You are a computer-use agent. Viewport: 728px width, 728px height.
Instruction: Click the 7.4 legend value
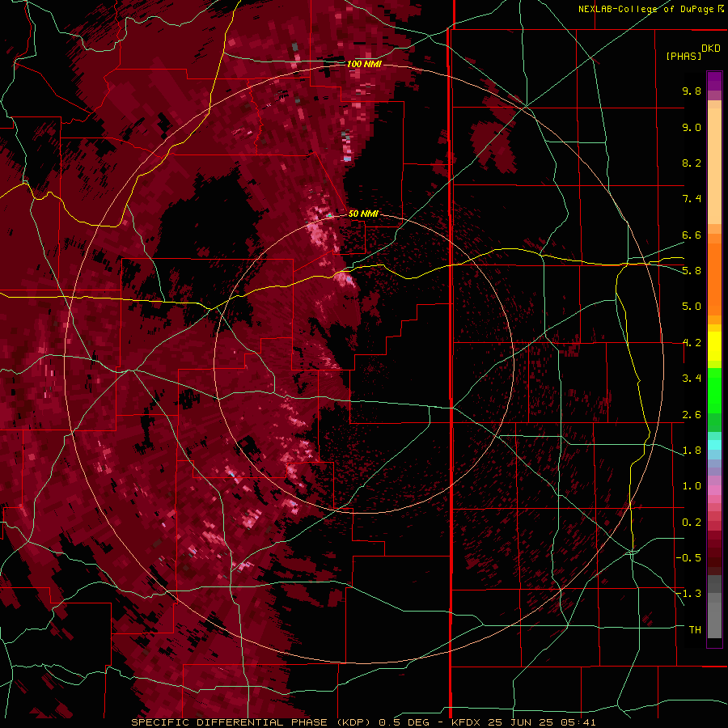click(692, 199)
